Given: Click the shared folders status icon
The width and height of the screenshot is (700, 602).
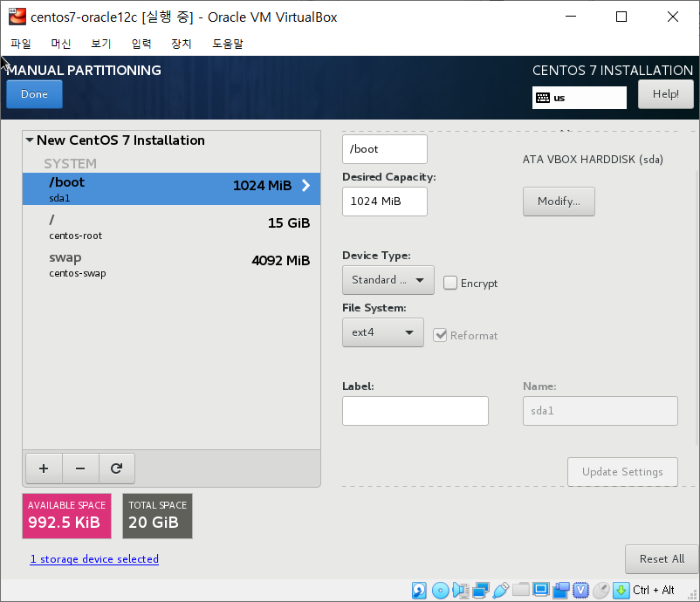Looking at the screenshot, I should point(520,590).
